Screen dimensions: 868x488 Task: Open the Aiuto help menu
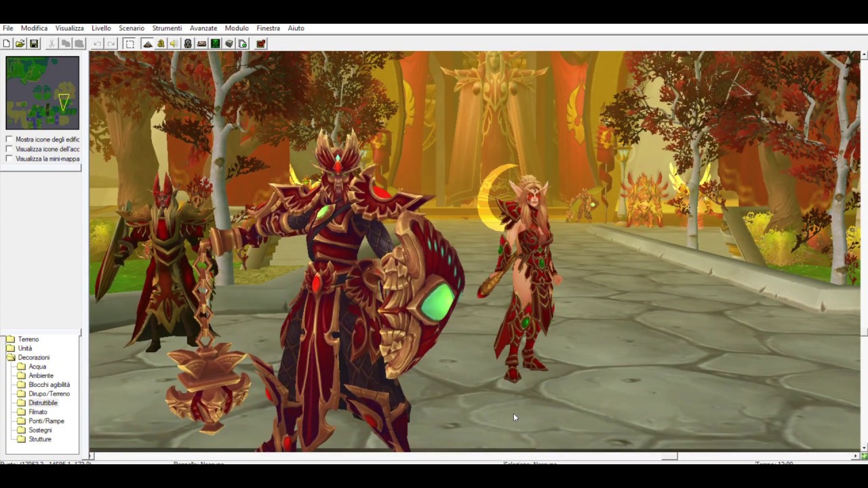click(296, 28)
